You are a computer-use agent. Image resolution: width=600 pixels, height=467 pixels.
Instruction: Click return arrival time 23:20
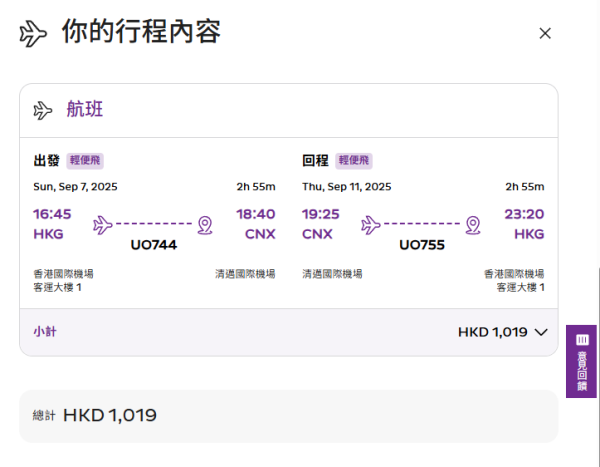[524, 214]
